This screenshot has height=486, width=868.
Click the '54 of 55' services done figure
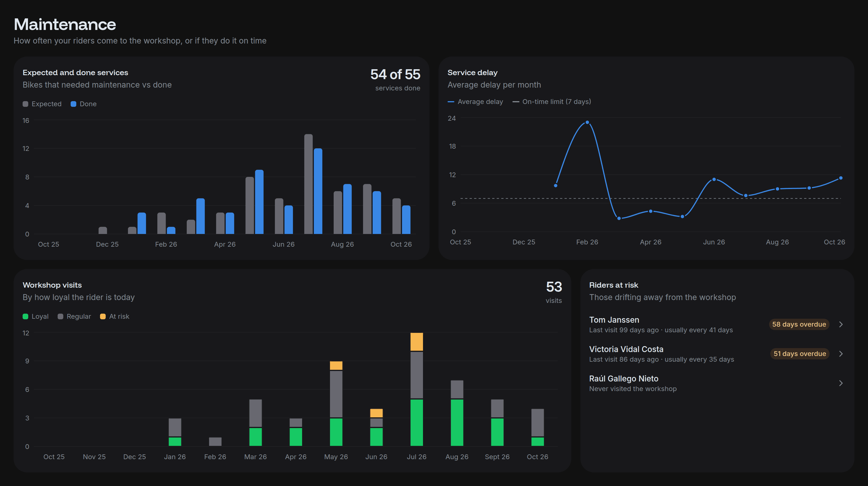pos(395,75)
